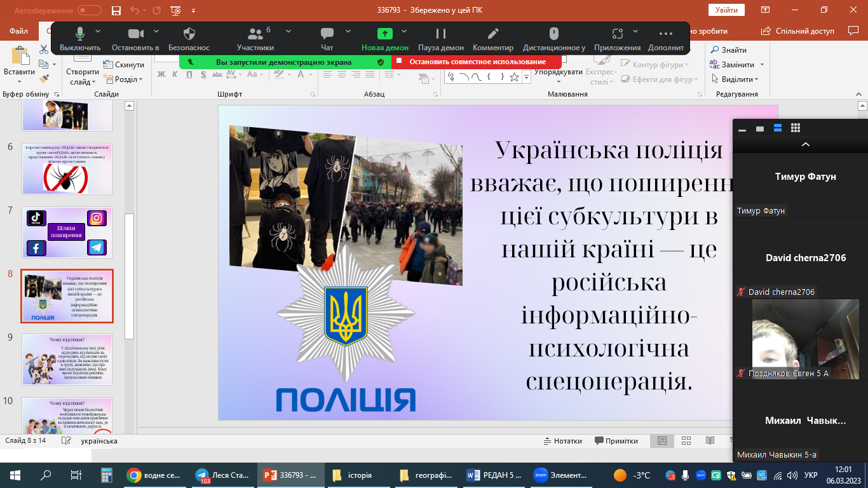Apply text shadow S formatting

tap(203, 74)
